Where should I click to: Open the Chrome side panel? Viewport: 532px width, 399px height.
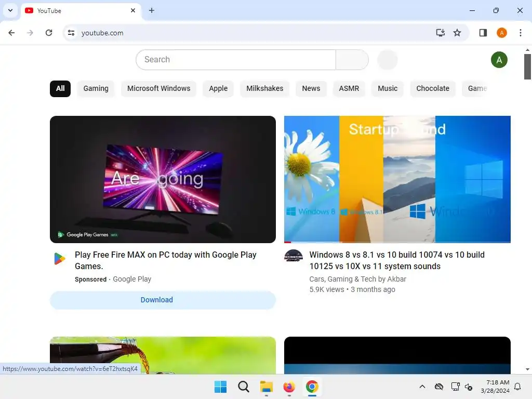tap(483, 33)
